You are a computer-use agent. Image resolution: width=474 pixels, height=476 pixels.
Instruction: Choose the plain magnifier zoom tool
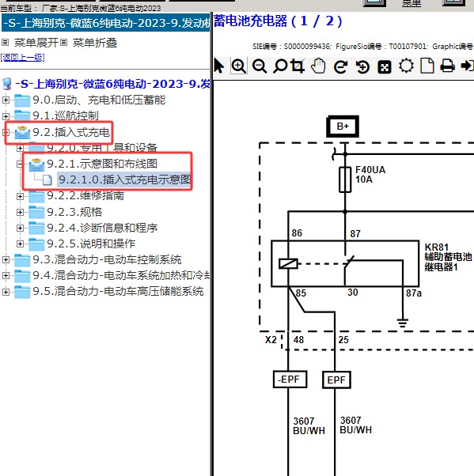click(280, 66)
